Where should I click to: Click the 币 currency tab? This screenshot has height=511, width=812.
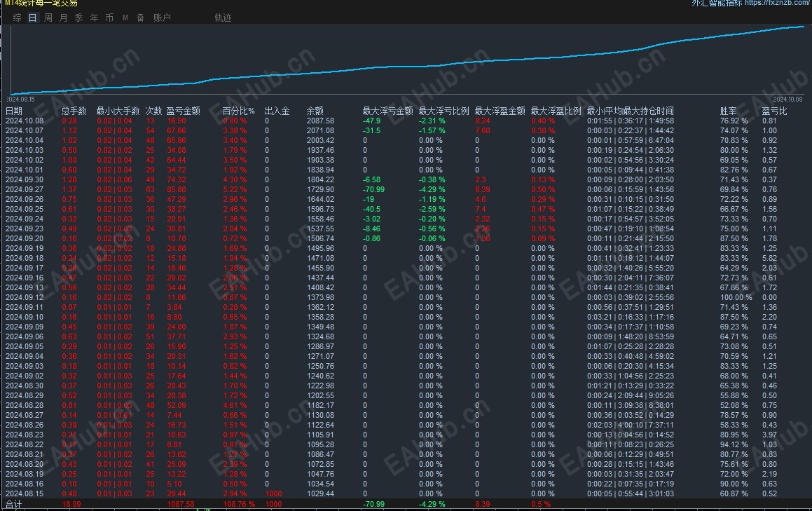pyautogui.click(x=109, y=18)
